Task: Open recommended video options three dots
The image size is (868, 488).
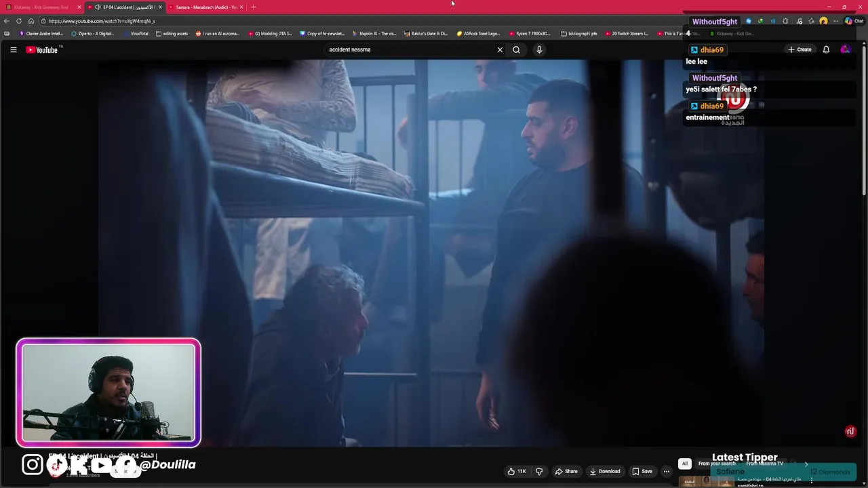Action: [x=811, y=480]
